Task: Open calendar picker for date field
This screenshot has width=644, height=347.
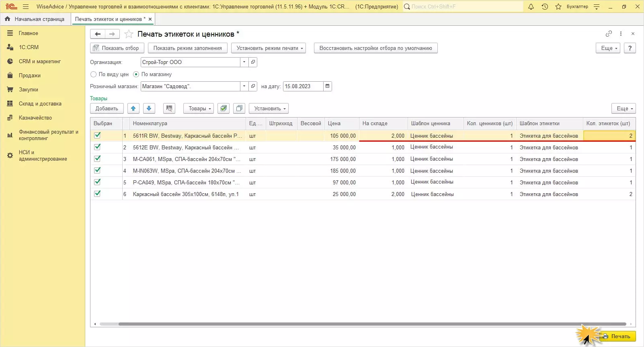Action: pyautogui.click(x=328, y=86)
